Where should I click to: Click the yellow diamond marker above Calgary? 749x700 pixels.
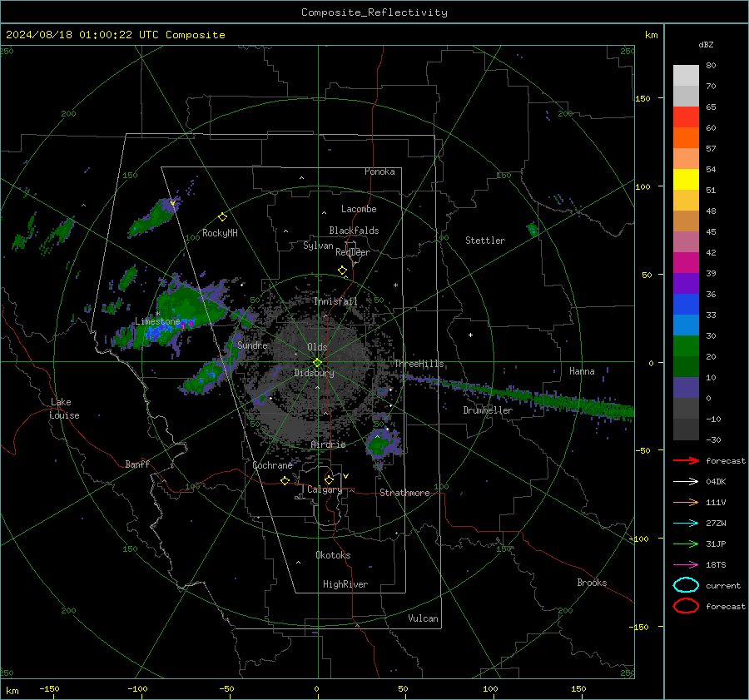pos(329,479)
